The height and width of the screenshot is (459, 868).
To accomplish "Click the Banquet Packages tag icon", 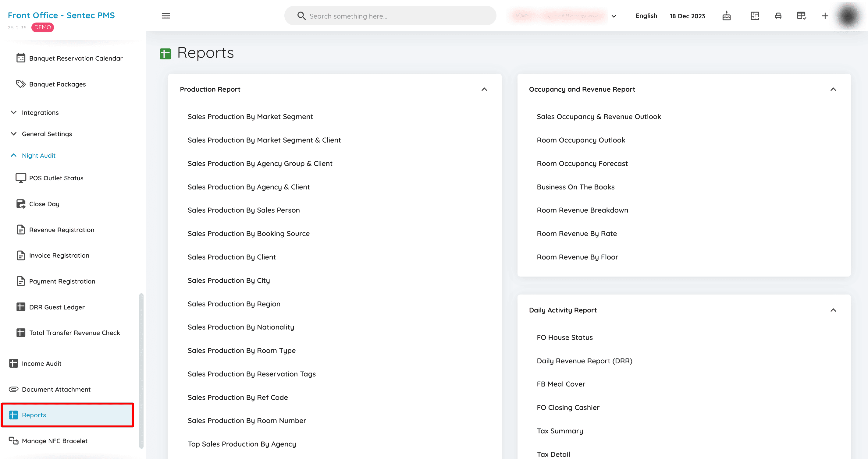I will [x=21, y=84].
